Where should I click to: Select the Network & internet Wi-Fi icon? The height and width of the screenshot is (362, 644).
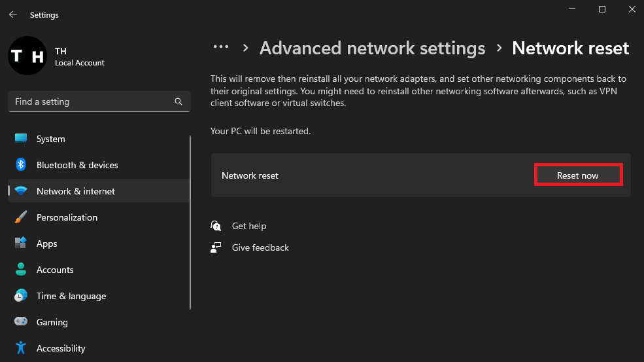(21, 191)
